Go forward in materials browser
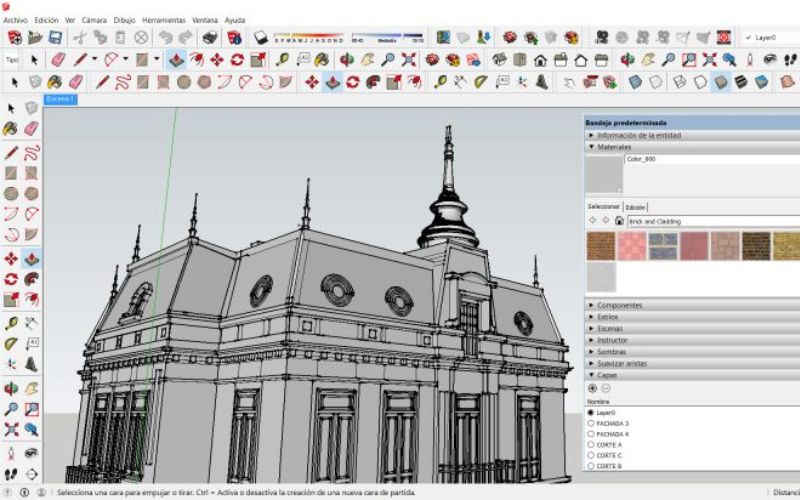The width and height of the screenshot is (800, 500). [x=606, y=221]
